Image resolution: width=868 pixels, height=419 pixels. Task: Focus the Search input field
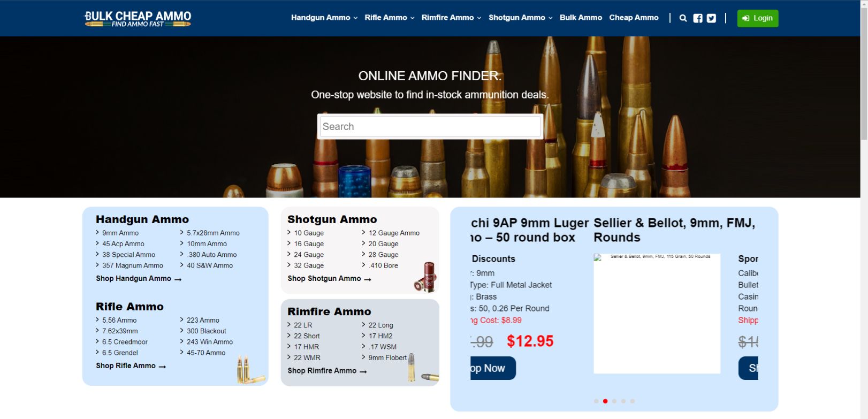coord(430,127)
